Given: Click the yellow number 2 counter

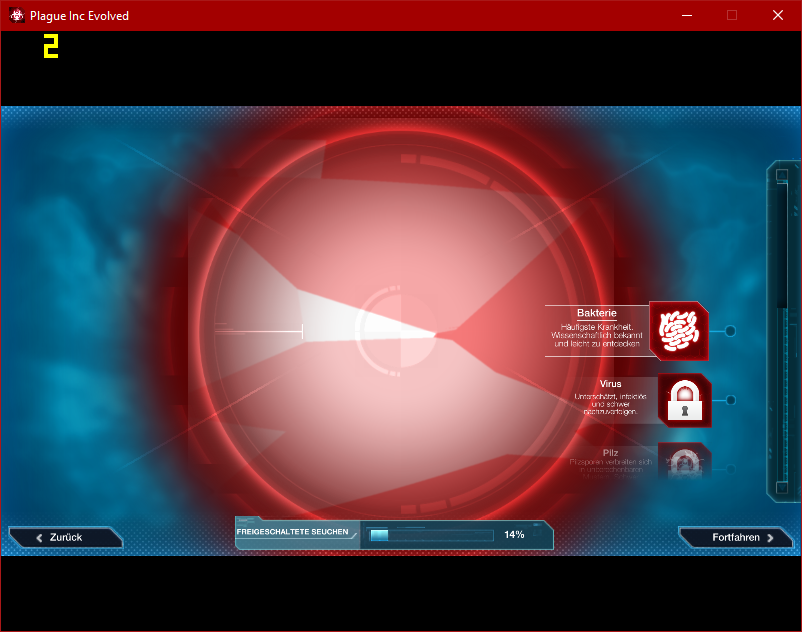Looking at the screenshot, I should coord(51,46).
